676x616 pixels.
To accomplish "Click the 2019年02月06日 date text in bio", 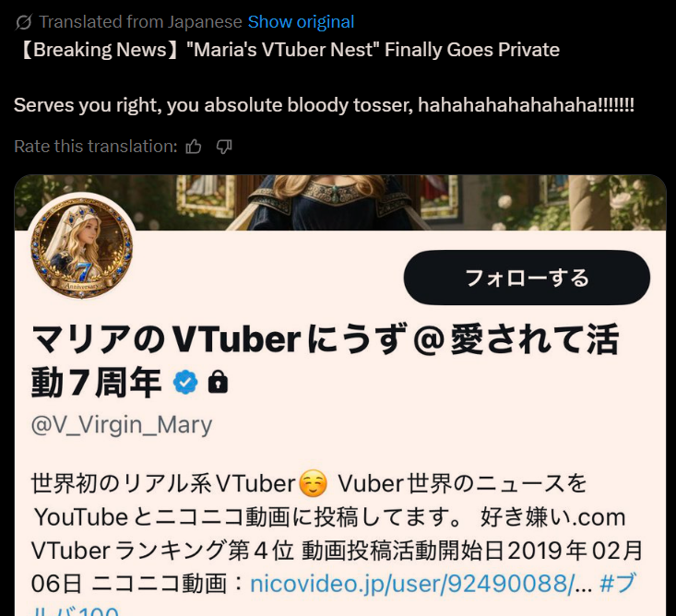I will pyautogui.click(x=337, y=567).
